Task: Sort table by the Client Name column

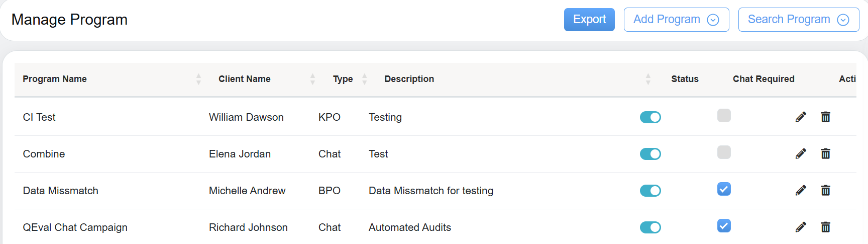Action: 312,79
